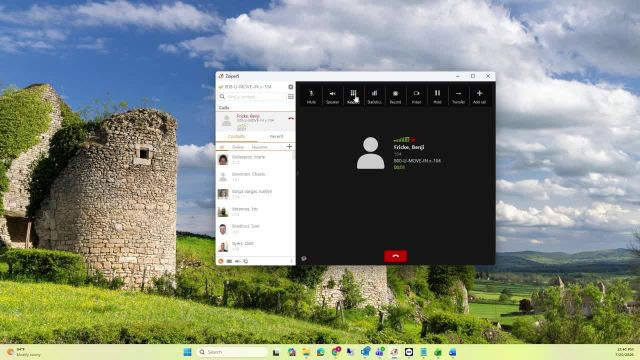Enable Video for the call
The width and height of the screenshot is (640, 360).
click(x=416, y=97)
